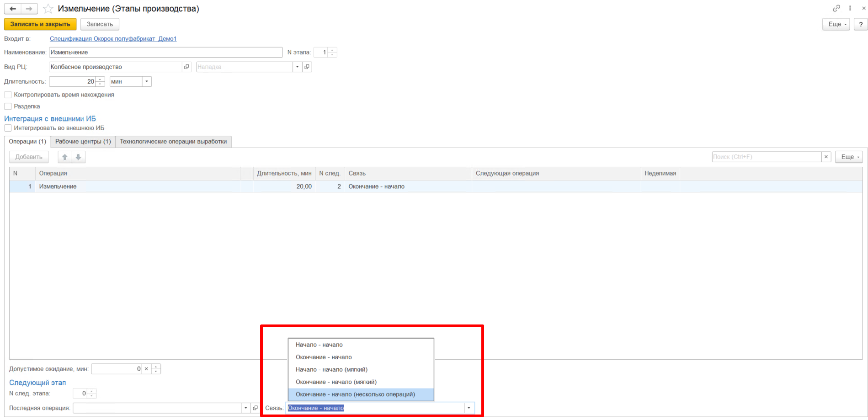Select Окончание - начало (мягкий) from list

(x=336, y=382)
